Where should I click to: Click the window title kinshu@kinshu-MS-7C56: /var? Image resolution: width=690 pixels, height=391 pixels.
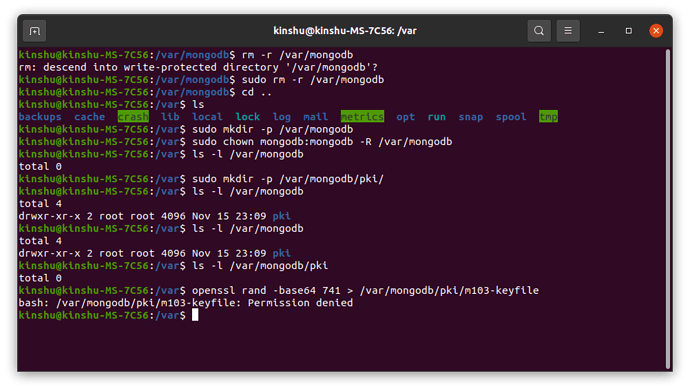pos(345,31)
